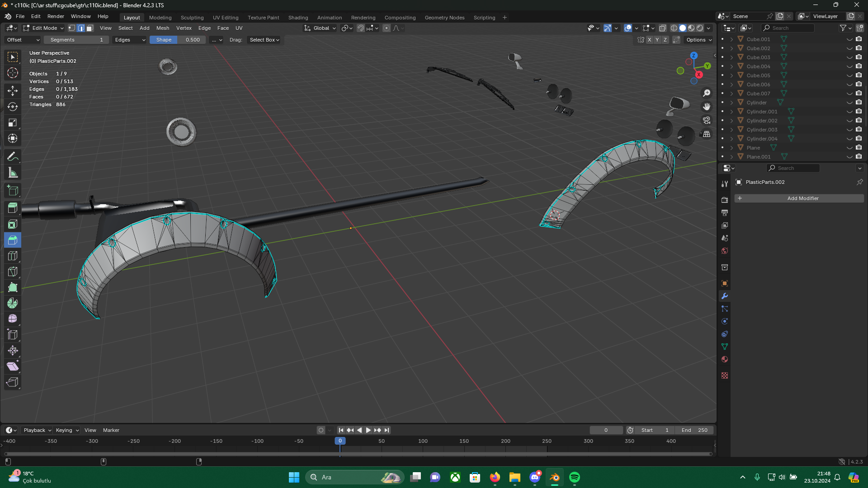The height and width of the screenshot is (488, 868).
Task: Activate the Extrude Region tool
Action: click(13, 208)
